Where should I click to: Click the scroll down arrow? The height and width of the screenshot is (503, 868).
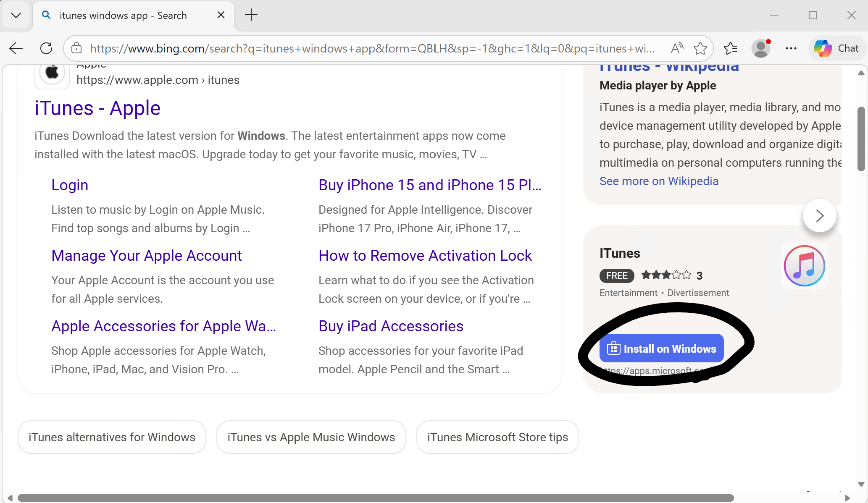[861, 484]
